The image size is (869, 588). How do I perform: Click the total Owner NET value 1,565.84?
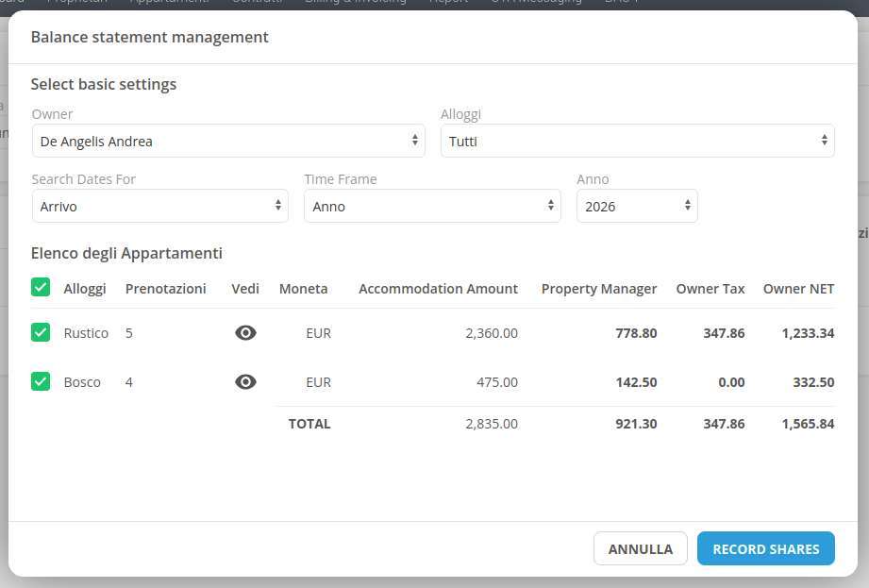[808, 424]
